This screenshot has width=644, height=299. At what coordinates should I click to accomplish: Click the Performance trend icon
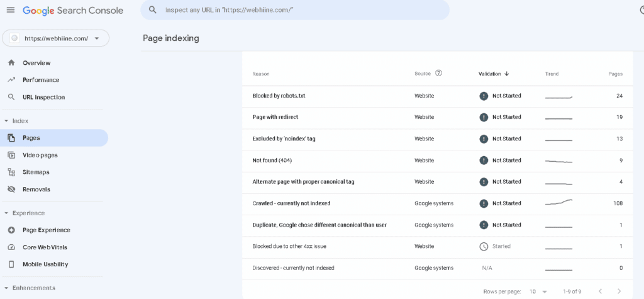11,80
